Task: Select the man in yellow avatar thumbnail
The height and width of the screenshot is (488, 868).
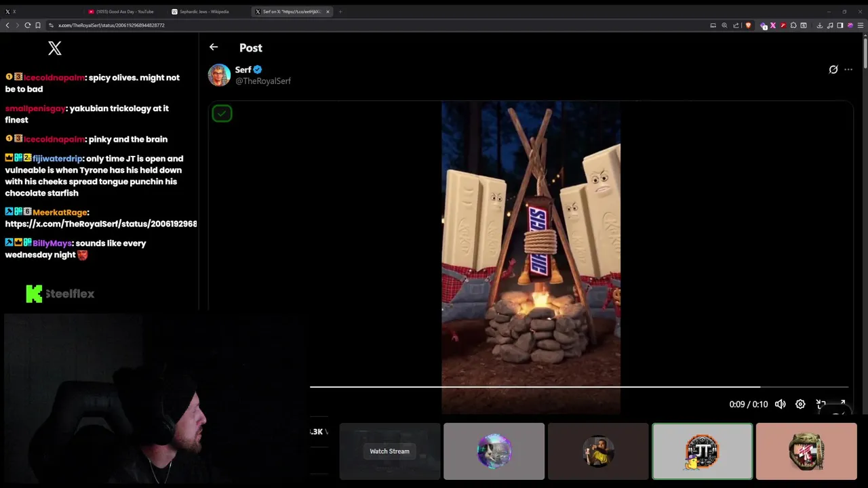Action: (598, 451)
